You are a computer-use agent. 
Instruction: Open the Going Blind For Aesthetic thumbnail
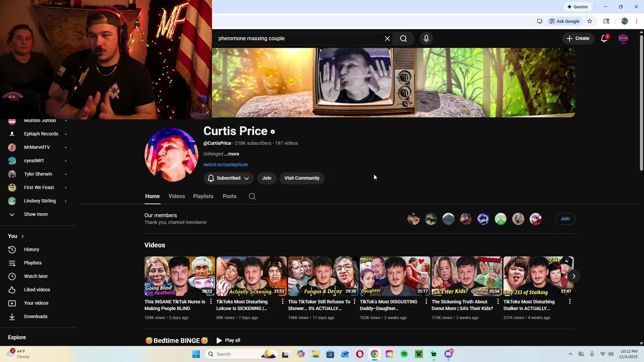pos(180,276)
